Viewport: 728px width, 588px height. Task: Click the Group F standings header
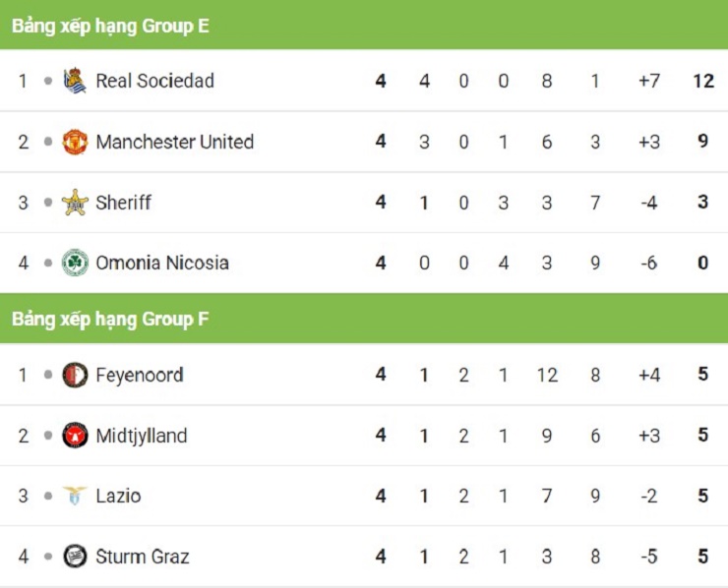pos(110,319)
